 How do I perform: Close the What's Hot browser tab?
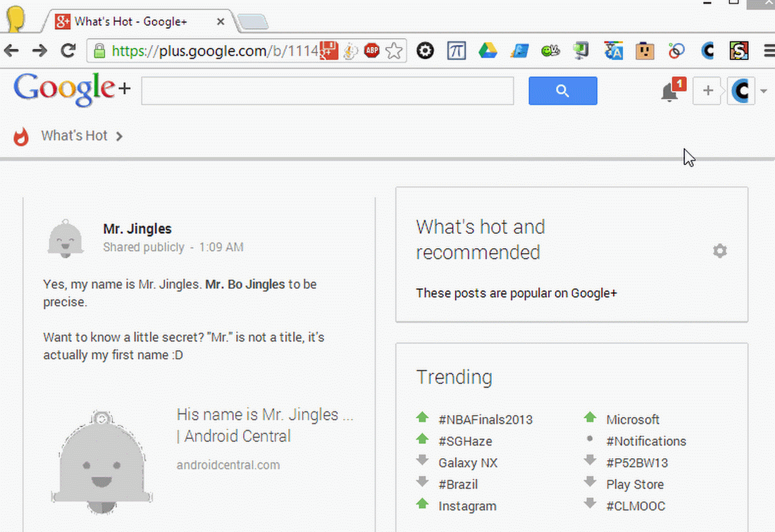coord(221,22)
